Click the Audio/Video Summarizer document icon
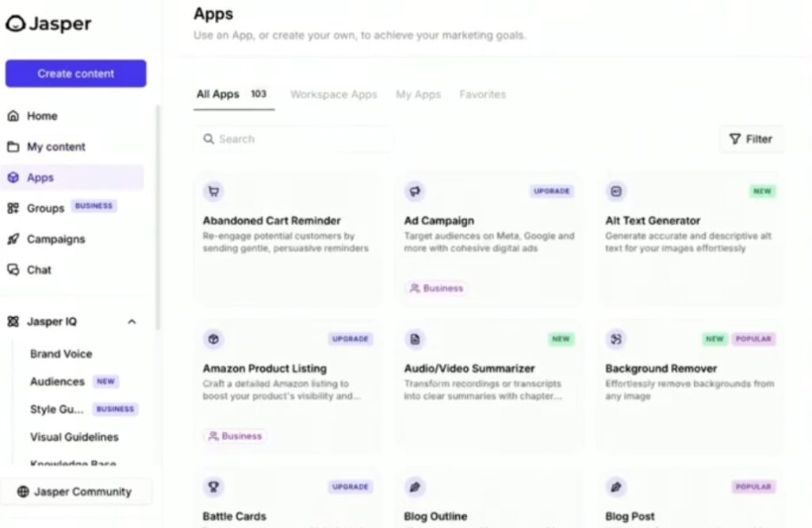812x528 pixels. point(415,339)
